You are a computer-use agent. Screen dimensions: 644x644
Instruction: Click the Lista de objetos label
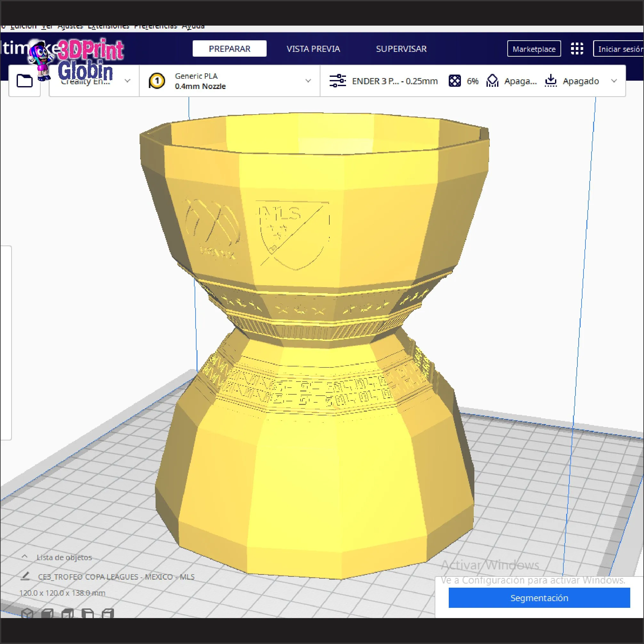pyautogui.click(x=64, y=557)
